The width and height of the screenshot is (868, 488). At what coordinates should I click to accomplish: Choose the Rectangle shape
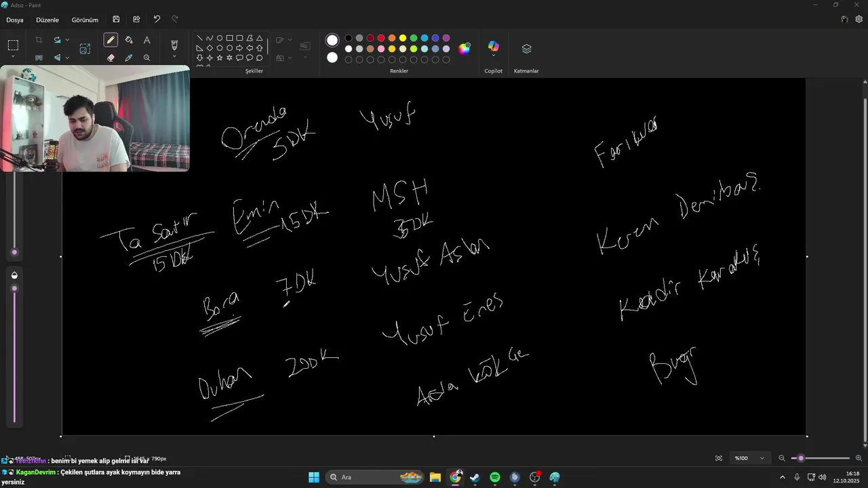point(230,38)
